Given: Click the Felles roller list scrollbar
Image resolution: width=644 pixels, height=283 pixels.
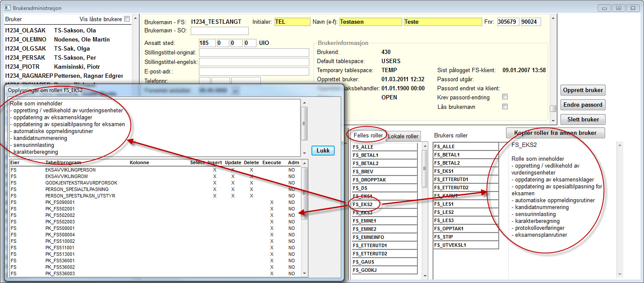Looking at the screenshot, I should [424, 210].
